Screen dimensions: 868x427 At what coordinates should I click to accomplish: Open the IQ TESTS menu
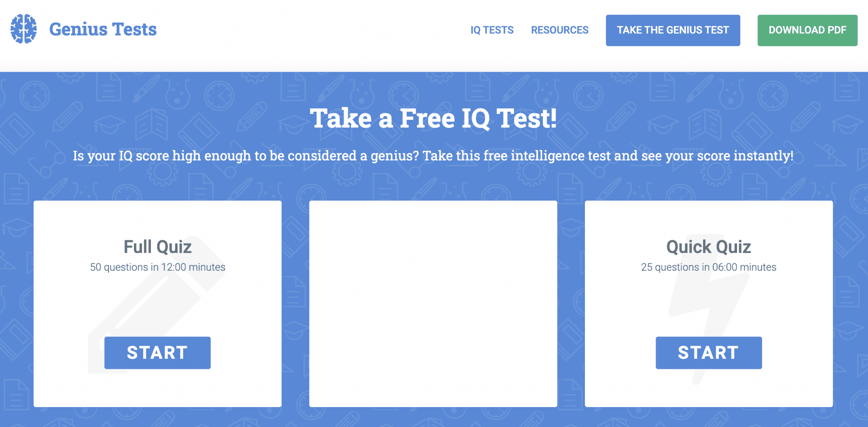(492, 30)
